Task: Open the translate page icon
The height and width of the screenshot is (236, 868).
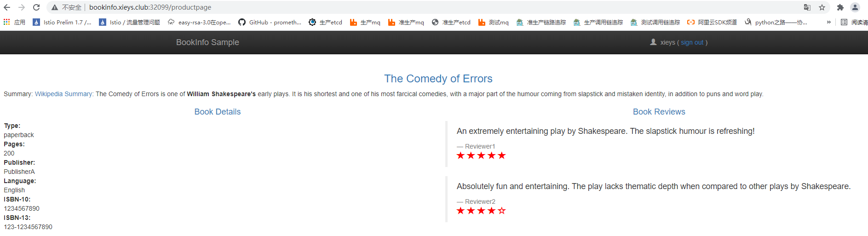Action: coord(807,7)
